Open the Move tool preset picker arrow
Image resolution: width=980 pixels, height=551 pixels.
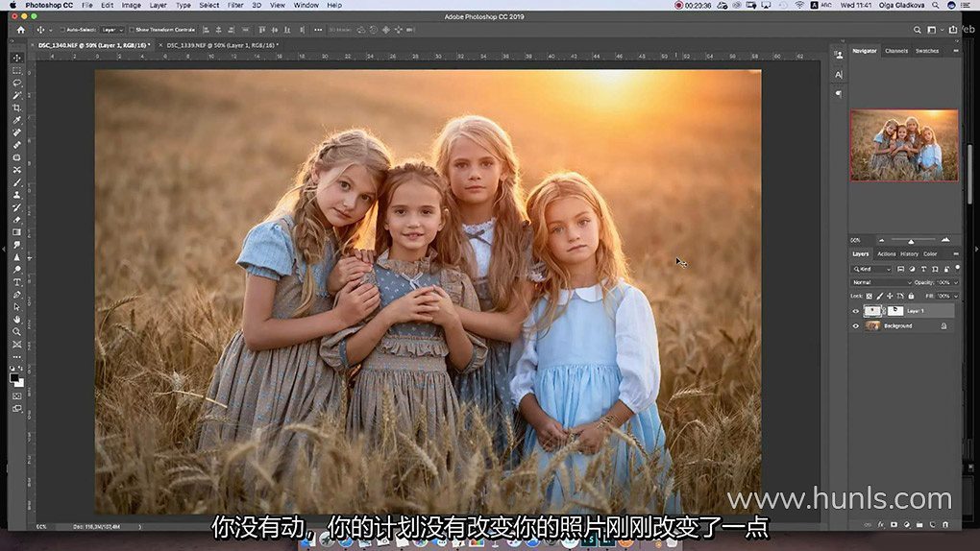[51, 30]
